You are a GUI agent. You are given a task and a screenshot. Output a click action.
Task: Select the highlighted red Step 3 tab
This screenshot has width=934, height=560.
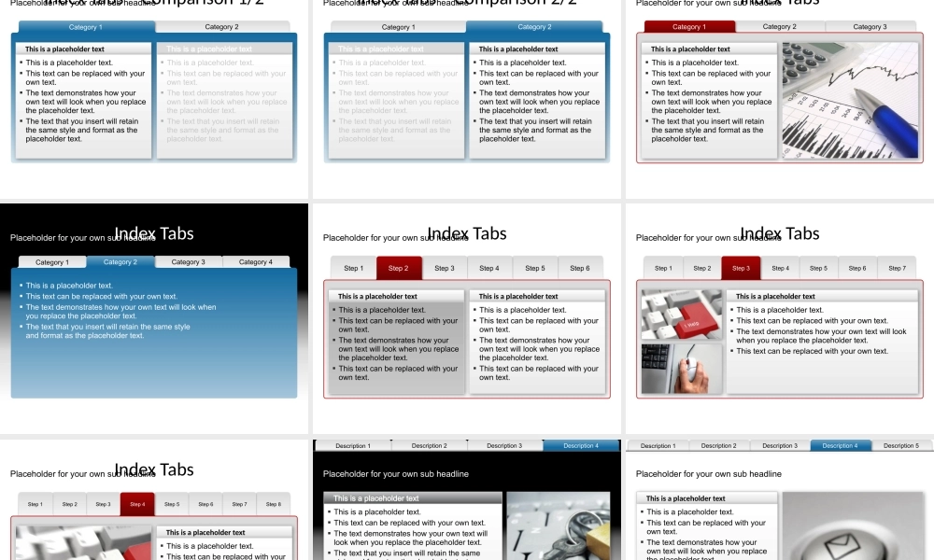click(x=741, y=268)
